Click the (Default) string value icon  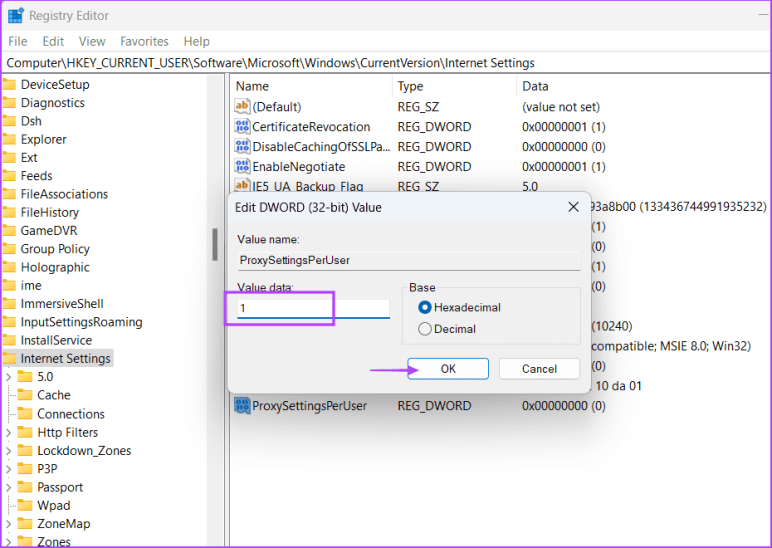(x=242, y=107)
